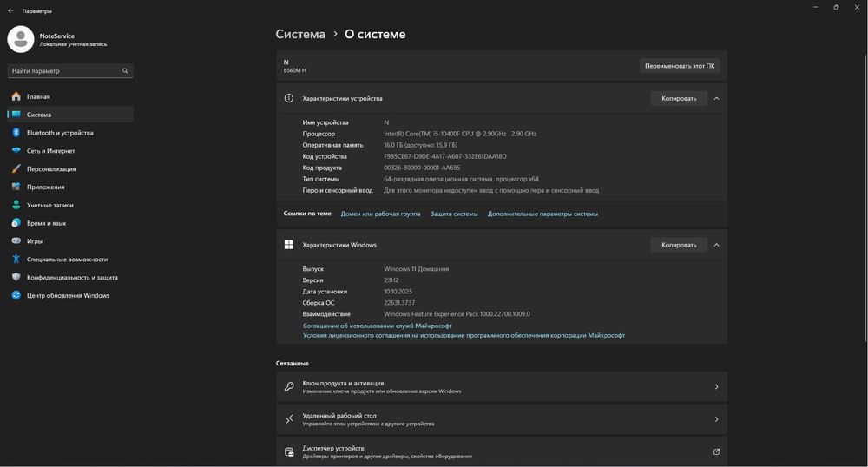Open Ключ продукта и активация row
Image resolution: width=868 pixels, height=467 pixels.
coord(502,387)
